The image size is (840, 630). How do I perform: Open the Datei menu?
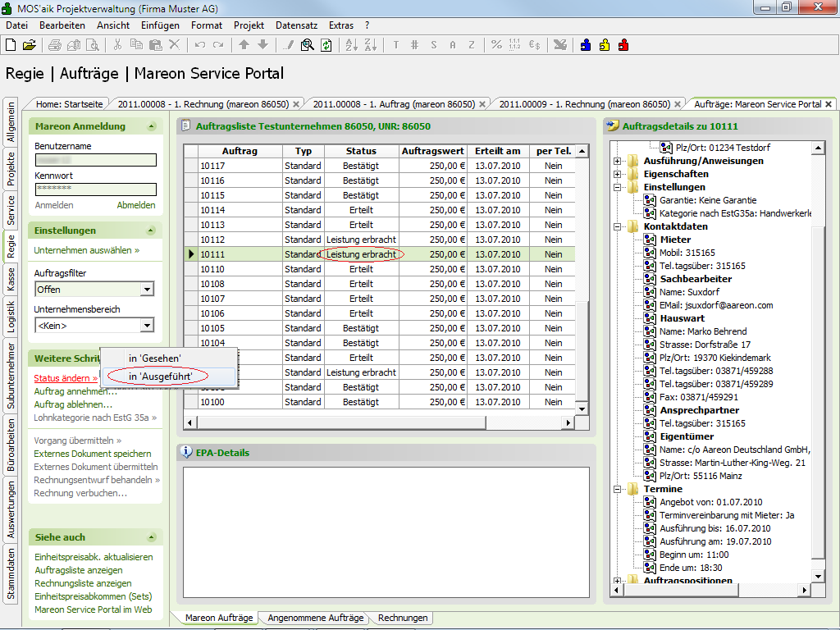coord(16,25)
